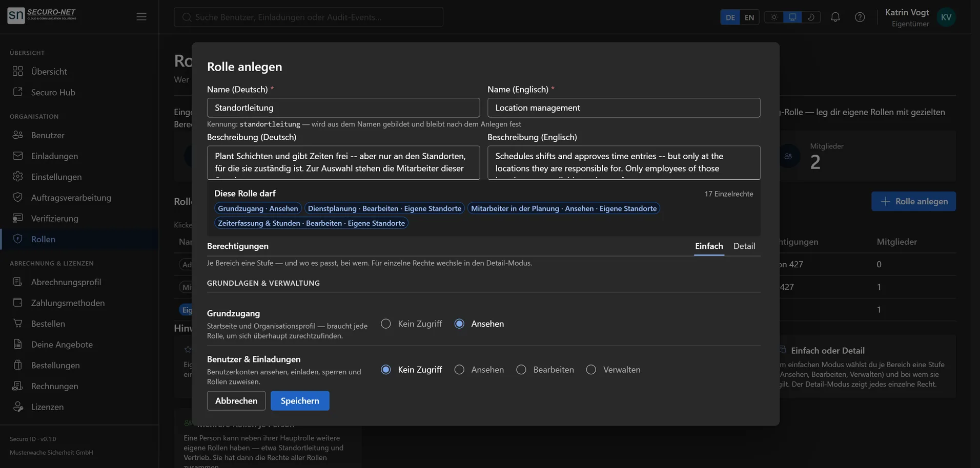Screen dimensions: 980x468
Task: Select Bearbeiten for Benutzer & Einladungen
Action: 521,370
